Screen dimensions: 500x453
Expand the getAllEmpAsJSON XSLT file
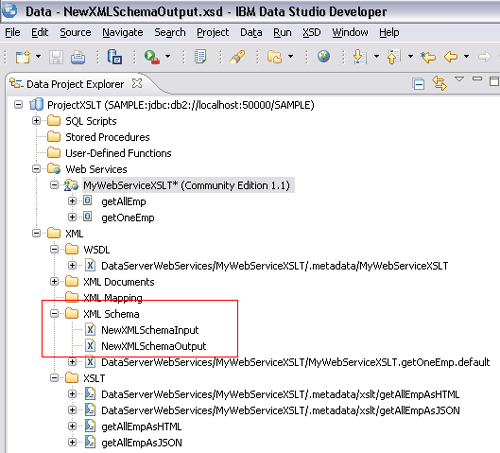click(x=72, y=442)
